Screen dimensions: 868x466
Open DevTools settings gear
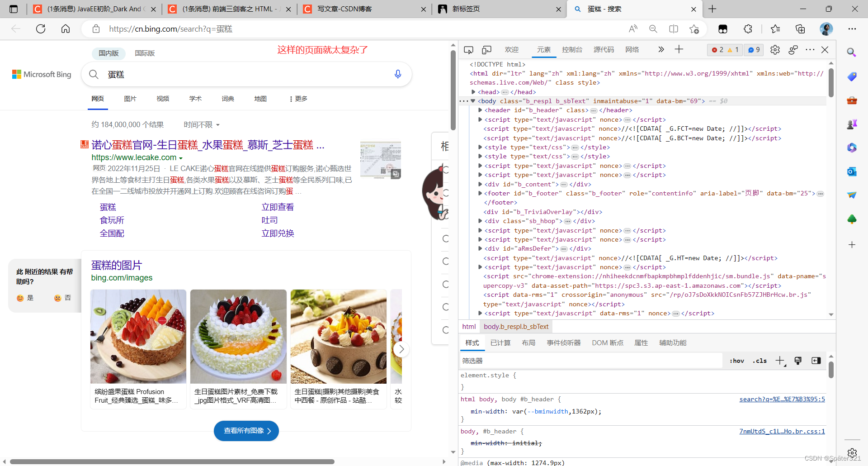pos(775,50)
